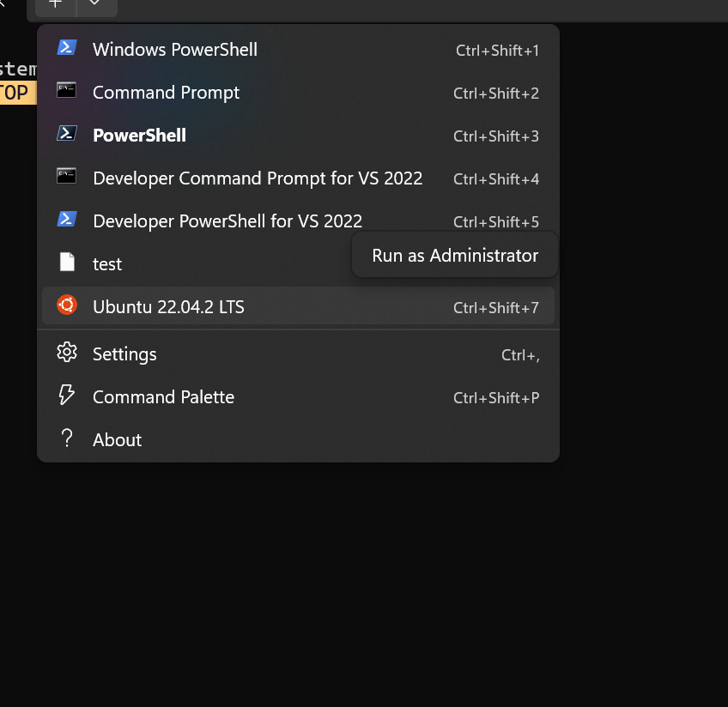Viewport: 728px width, 707px height.
Task: Select the Windows PowerShell profile icon
Action: (x=67, y=49)
